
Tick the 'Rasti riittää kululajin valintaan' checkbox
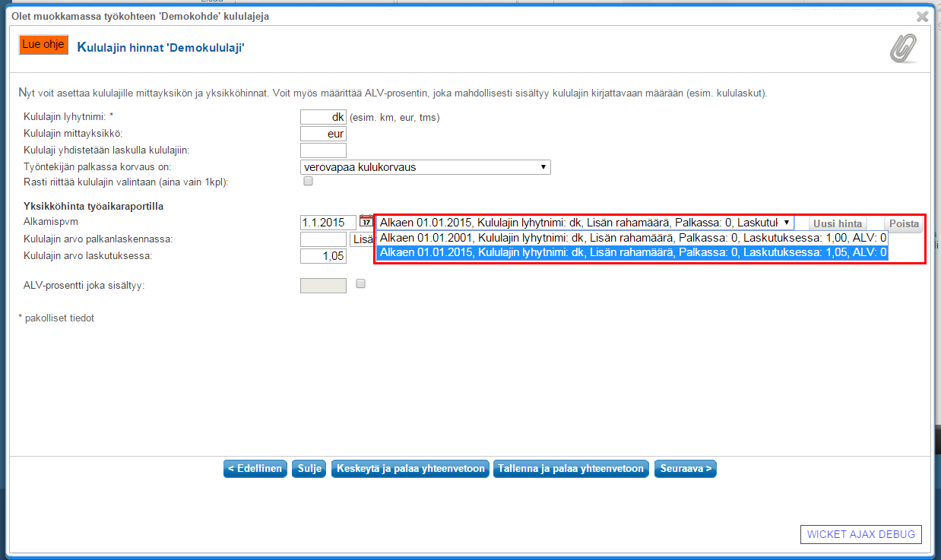(308, 182)
